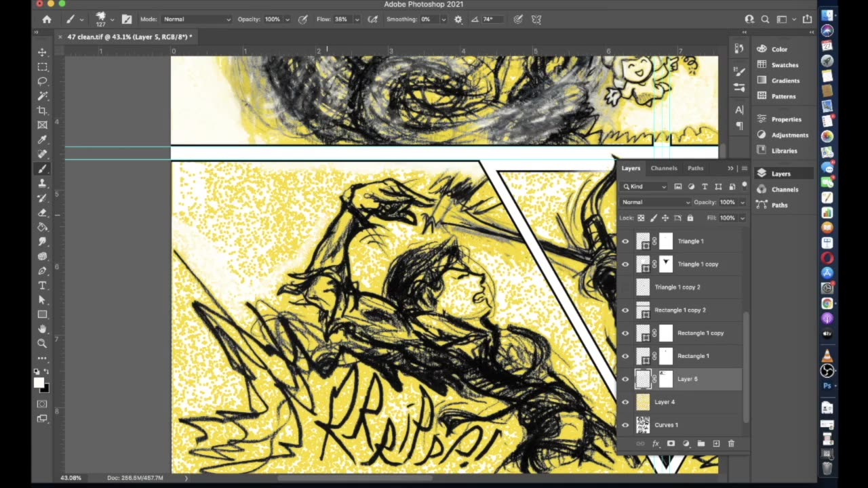The width and height of the screenshot is (868, 488).
Task: Enable airbrush-style build-up effects
Action: point(372,19)
